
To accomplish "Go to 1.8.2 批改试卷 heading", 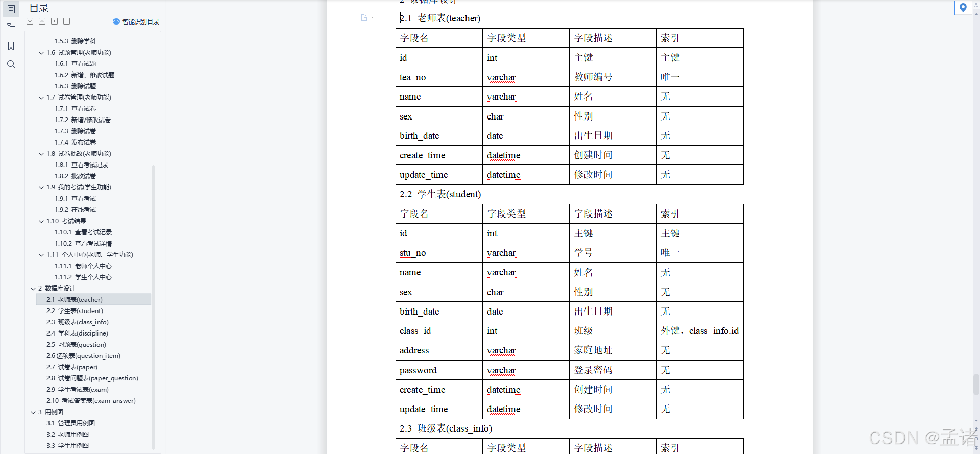I will [x=75, y=176].
